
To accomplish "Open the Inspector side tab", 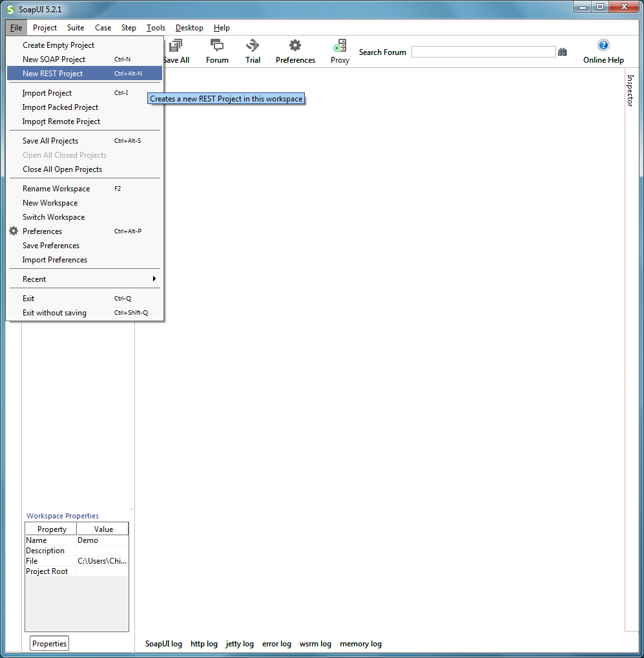I will point(630,90).
